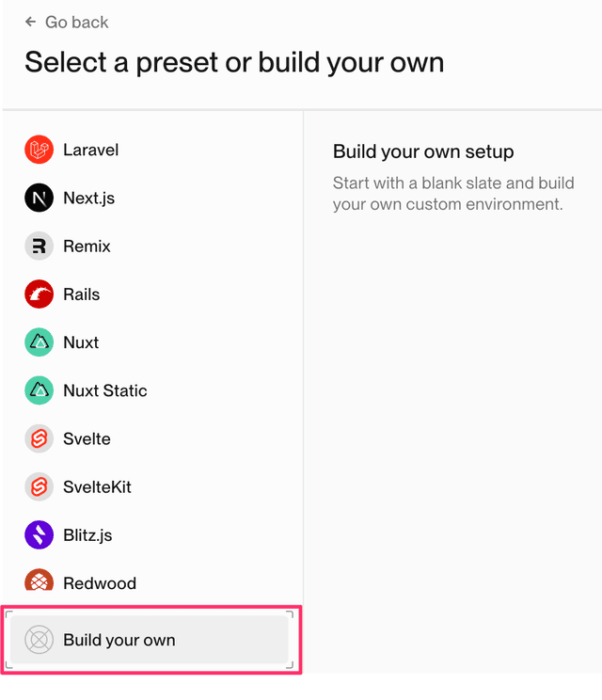This screenshot has height=700, width=602.
Task: Click the Svelte logo icon
Action: [40, 438]
